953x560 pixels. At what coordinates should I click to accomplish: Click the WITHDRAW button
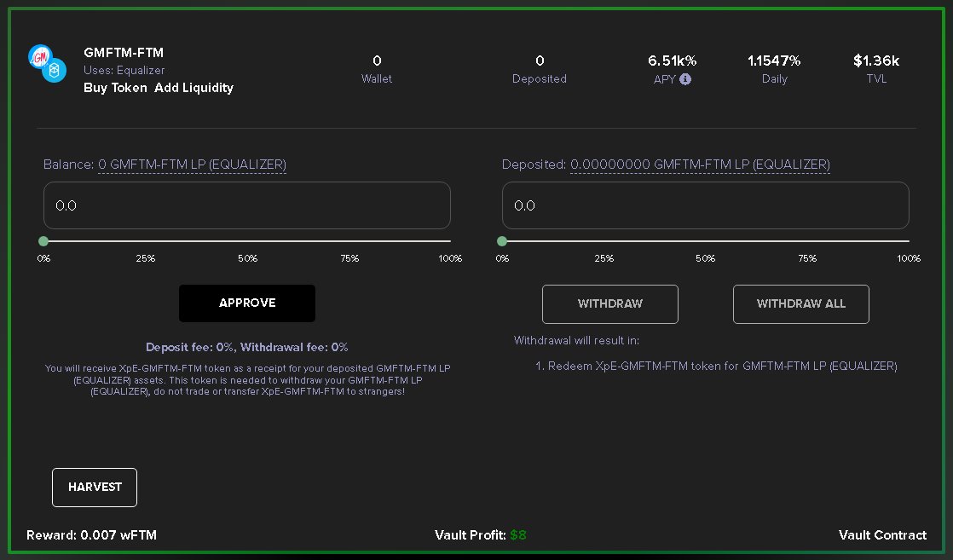coord(610,304)
